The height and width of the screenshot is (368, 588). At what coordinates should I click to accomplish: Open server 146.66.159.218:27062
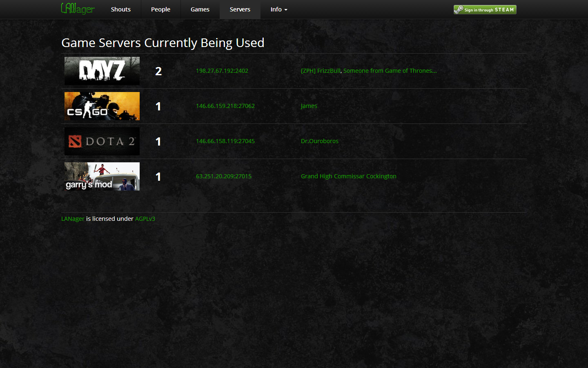[225, 106]
